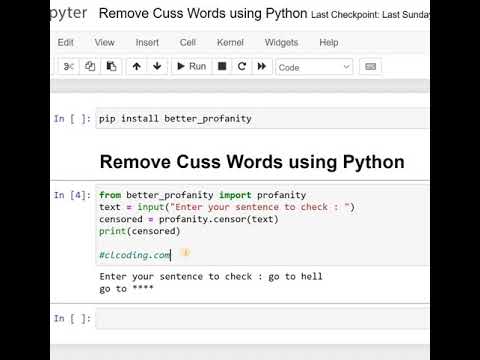The image size is (480, 360).
Task: Select the Remove Cuss Words markdown heading
Action: click(252, 162)
